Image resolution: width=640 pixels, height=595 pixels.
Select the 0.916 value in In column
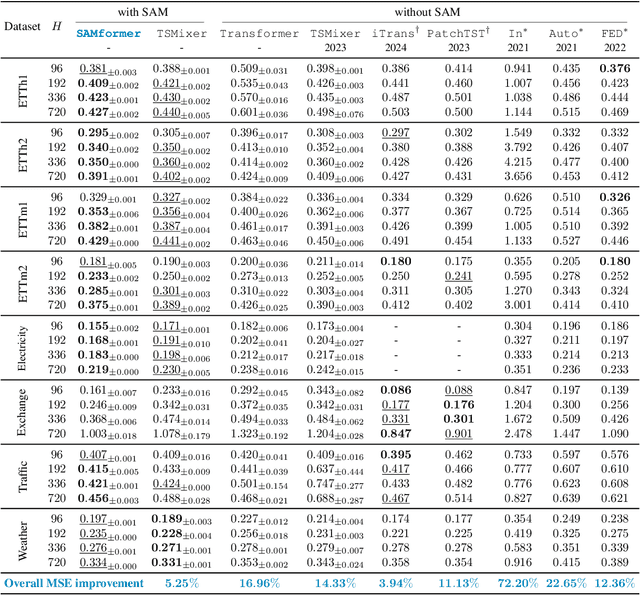tap(518, 562)
